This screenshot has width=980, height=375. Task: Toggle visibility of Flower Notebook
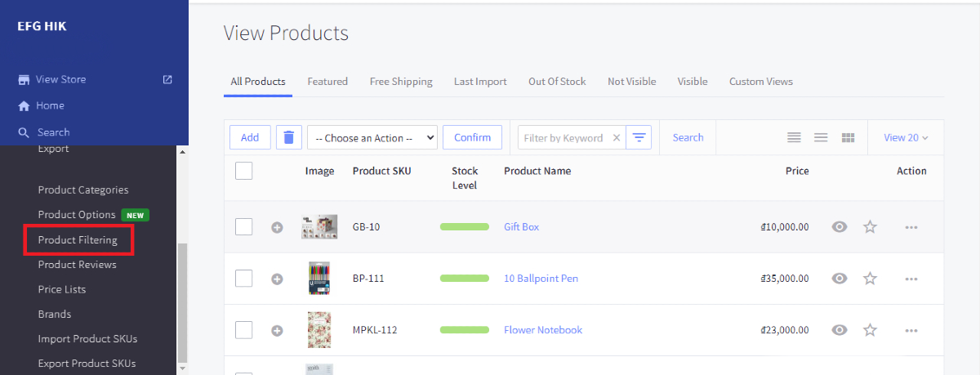tap(840, 330)
